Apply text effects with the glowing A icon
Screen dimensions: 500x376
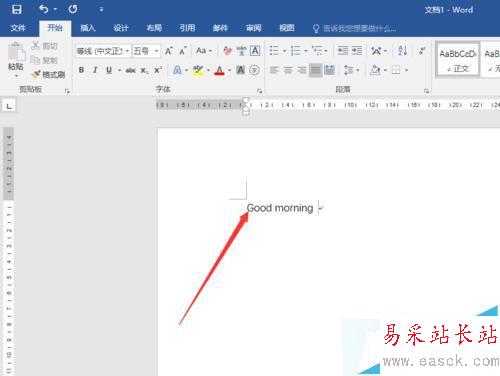click(x=177, y=70)
